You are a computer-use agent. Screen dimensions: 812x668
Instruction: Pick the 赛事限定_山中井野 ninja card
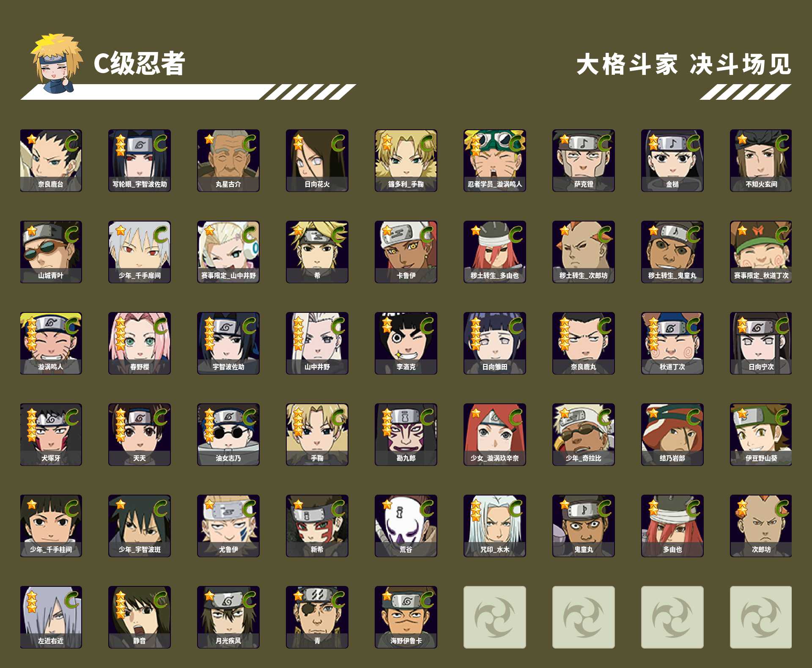[x=228, y=252]
